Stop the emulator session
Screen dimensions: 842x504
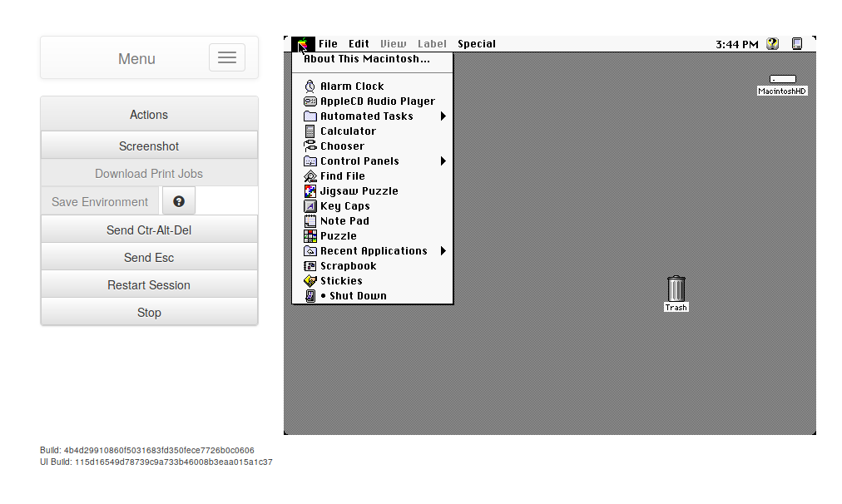149,313
